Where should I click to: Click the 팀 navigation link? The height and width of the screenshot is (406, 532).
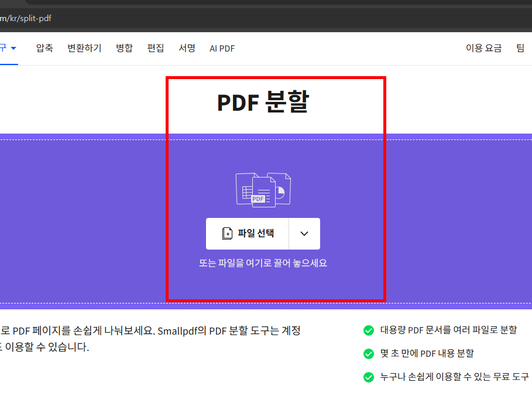tap(520, 48)
